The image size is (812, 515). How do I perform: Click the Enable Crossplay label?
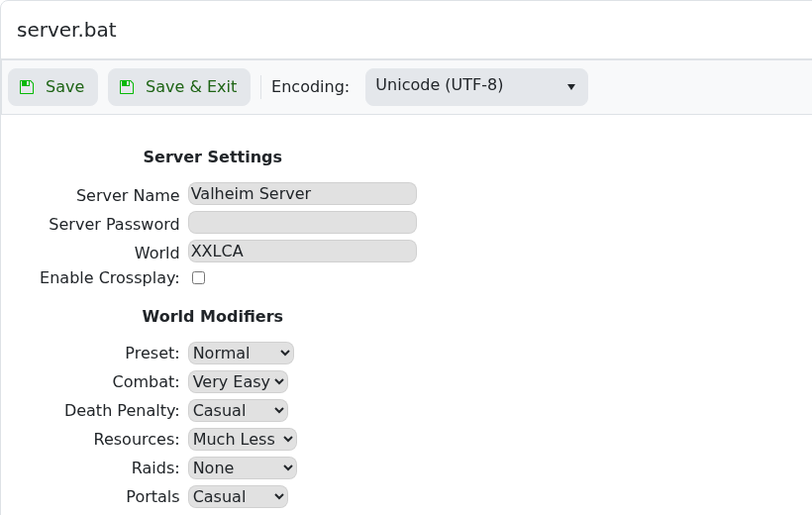[x=110, y=278]
